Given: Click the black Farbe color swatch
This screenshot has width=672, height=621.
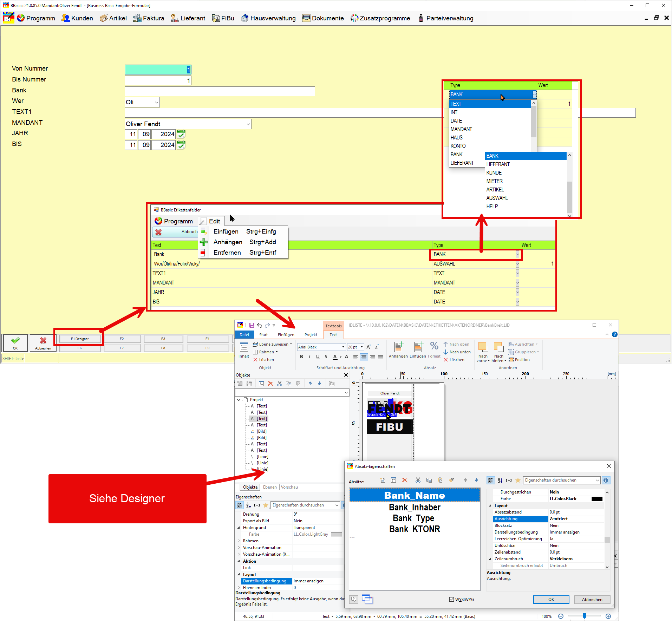Looking at the screenshot, I should (x=597, y=499).
